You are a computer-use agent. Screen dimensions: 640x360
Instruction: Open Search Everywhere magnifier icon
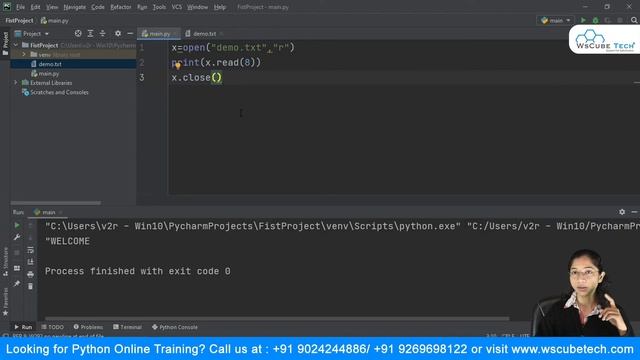pyautogui.click(x=634, y=20)
